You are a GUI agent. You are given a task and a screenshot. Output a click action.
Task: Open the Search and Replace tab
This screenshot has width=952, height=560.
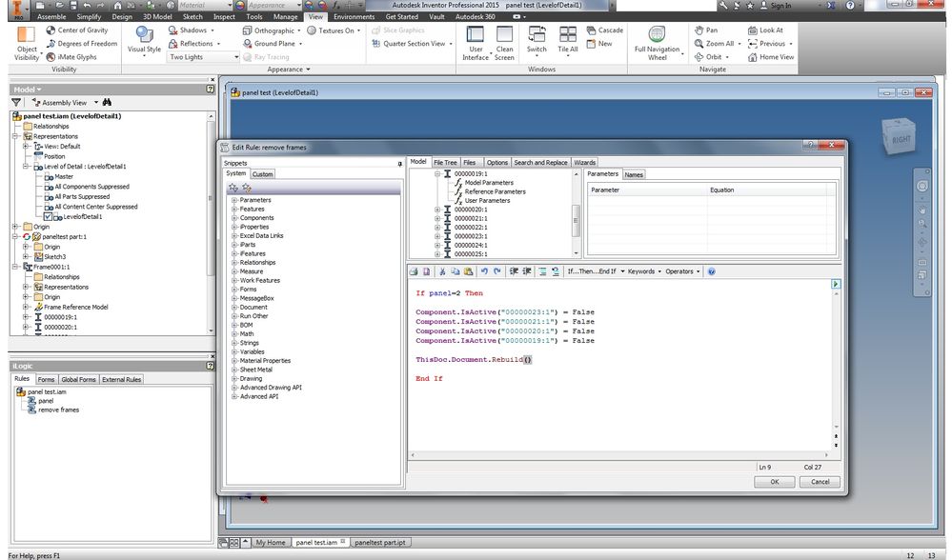540,163
